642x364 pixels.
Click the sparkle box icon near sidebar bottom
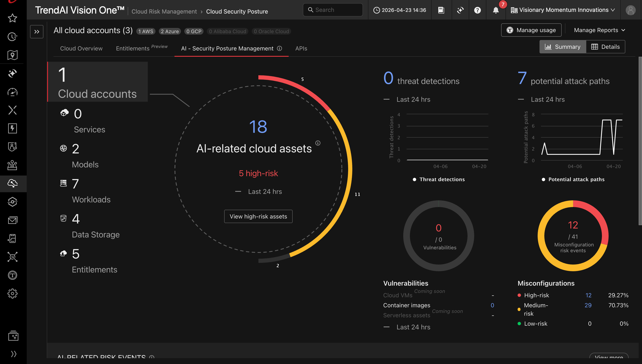[x=13, y=336]
